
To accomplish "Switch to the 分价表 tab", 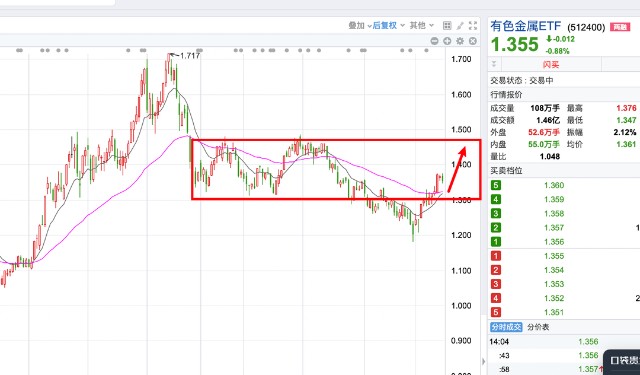I will click(538, 327).
